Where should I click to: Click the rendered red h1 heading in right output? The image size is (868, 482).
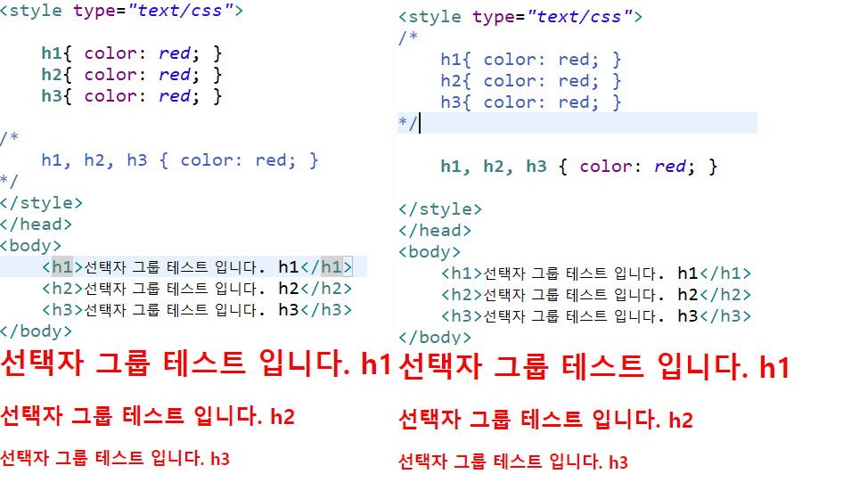click(x=594, y=366)
